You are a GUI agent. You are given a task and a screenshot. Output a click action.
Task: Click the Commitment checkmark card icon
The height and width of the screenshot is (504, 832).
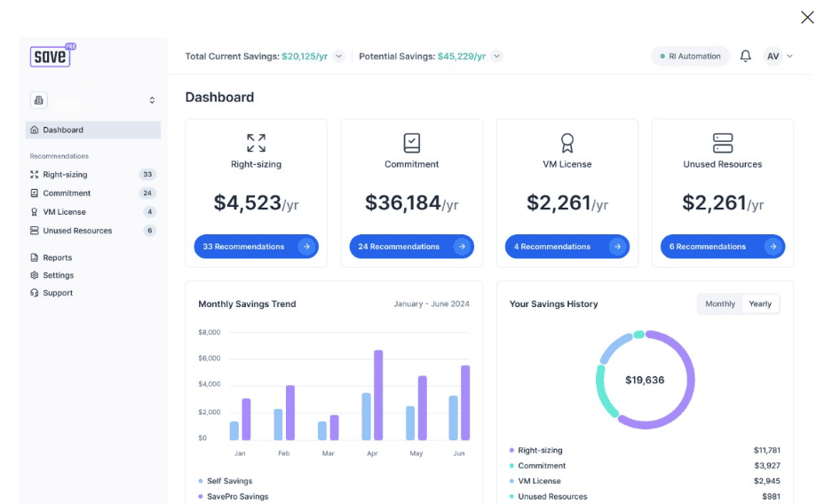click(x=411, y=143)
